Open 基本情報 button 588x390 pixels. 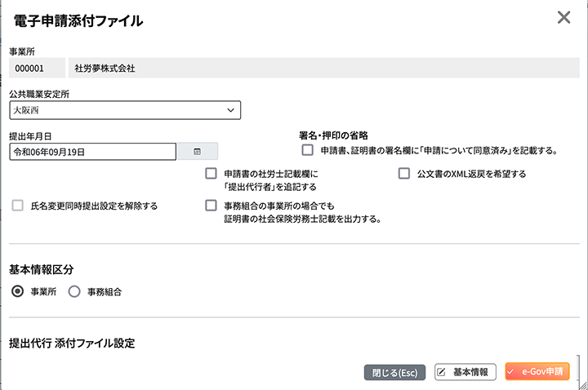click(x=465, y=372)
